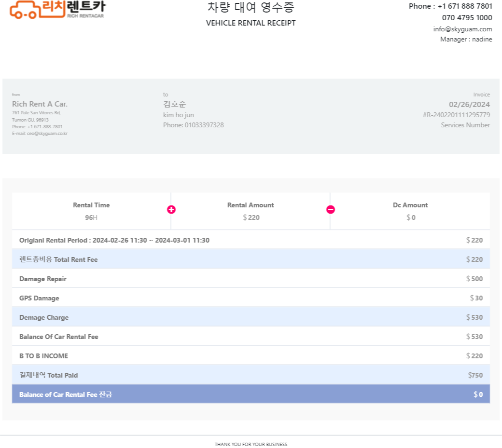Click invoice number #R-2402201111295779

click(456, 115)
